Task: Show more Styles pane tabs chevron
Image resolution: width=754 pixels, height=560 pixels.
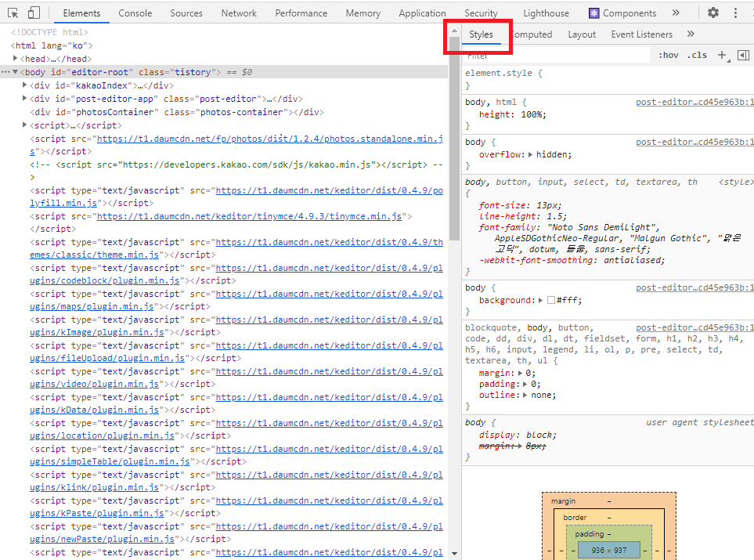Action: (691, 34)
